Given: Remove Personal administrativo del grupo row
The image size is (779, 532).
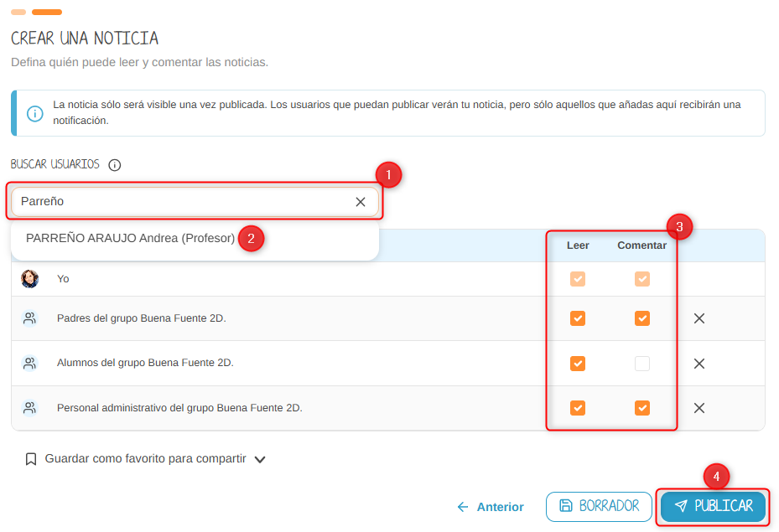Looking at the screenshot, I should pos(699,408).
